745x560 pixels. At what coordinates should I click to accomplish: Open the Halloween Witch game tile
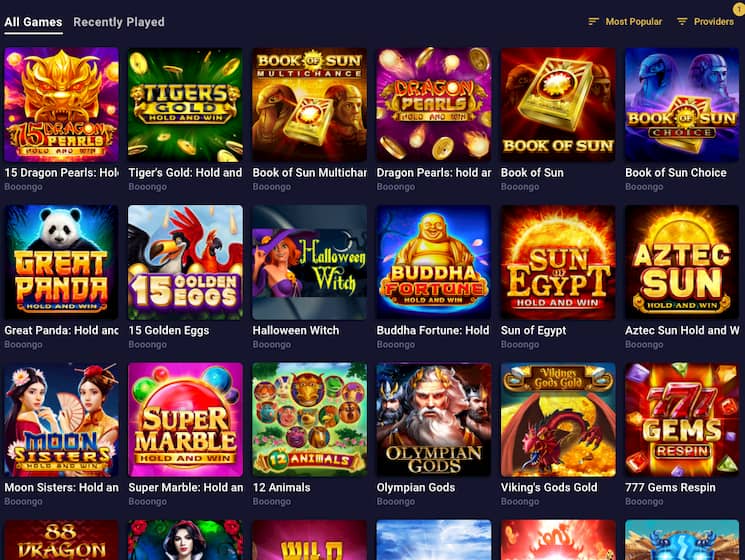[309, 262]
